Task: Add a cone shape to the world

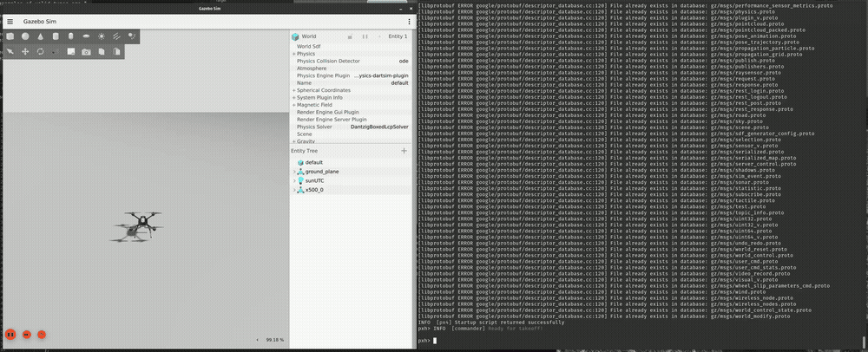Action: (x=40, y=36)
